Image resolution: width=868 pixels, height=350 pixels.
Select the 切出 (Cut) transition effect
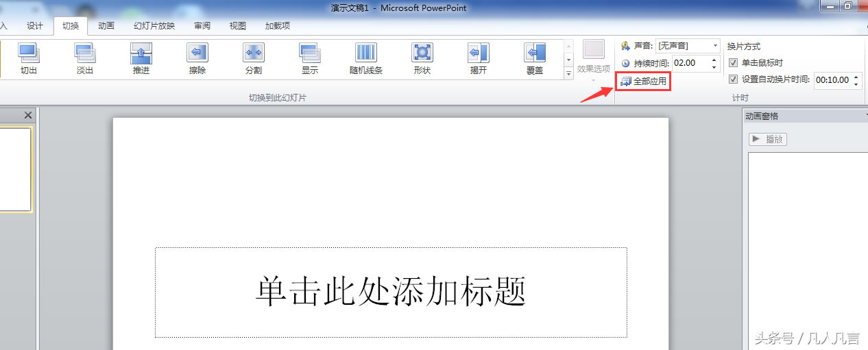tap(29, 58)
